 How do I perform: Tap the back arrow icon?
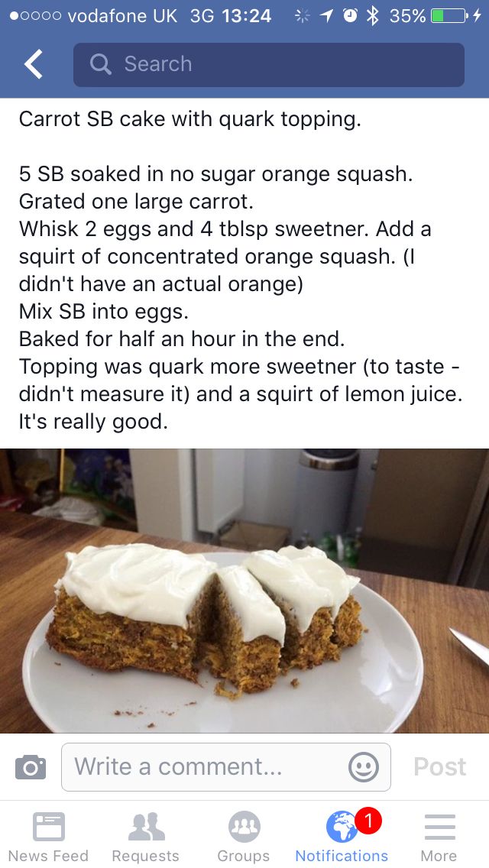pos(33,63)
